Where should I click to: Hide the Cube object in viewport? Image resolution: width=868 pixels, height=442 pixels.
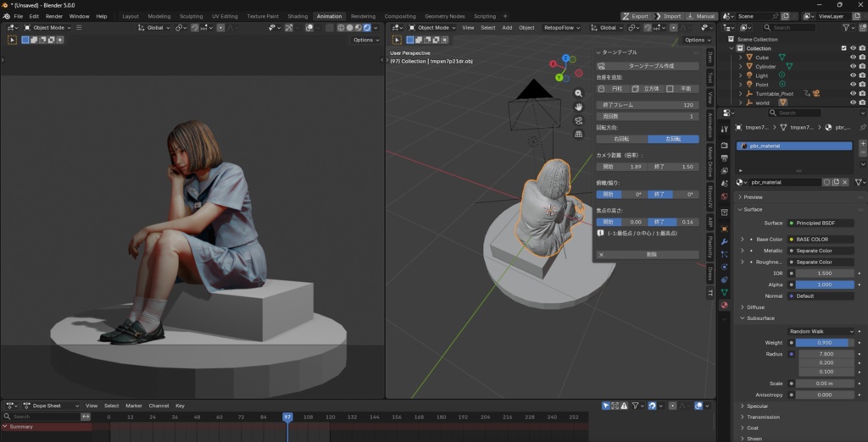853,58
